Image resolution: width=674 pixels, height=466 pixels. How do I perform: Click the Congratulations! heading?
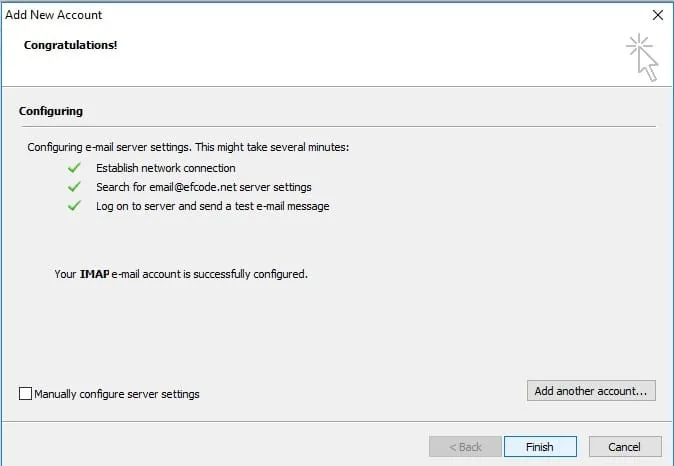[x=71, y=45]
